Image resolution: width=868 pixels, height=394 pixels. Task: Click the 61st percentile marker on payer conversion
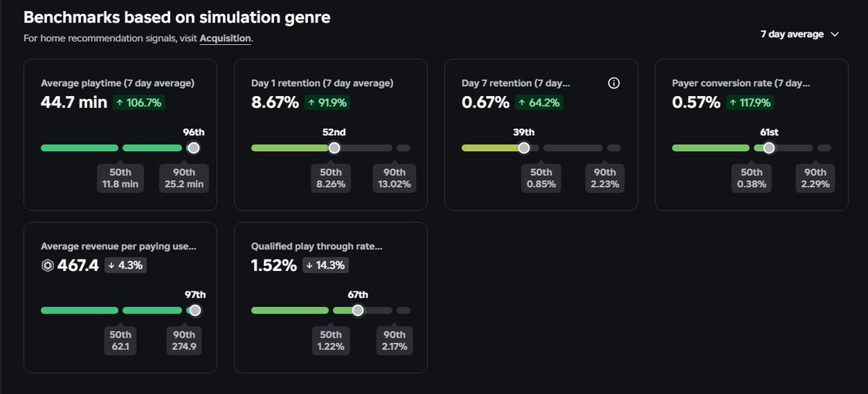(x=768, y=147)
